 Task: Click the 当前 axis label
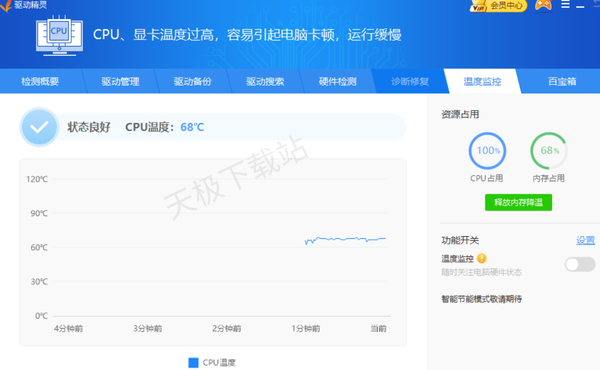[x=378, y=329]
